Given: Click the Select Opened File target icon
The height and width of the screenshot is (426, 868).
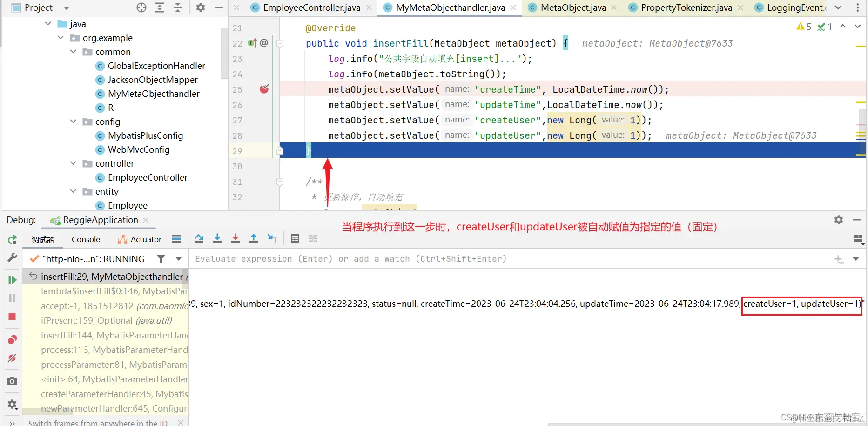Looking at the screenshot, I should 141,7.
